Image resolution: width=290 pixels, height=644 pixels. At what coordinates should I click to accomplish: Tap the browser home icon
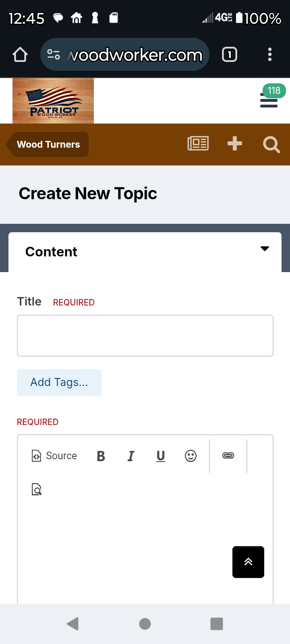tap(20, 54)
